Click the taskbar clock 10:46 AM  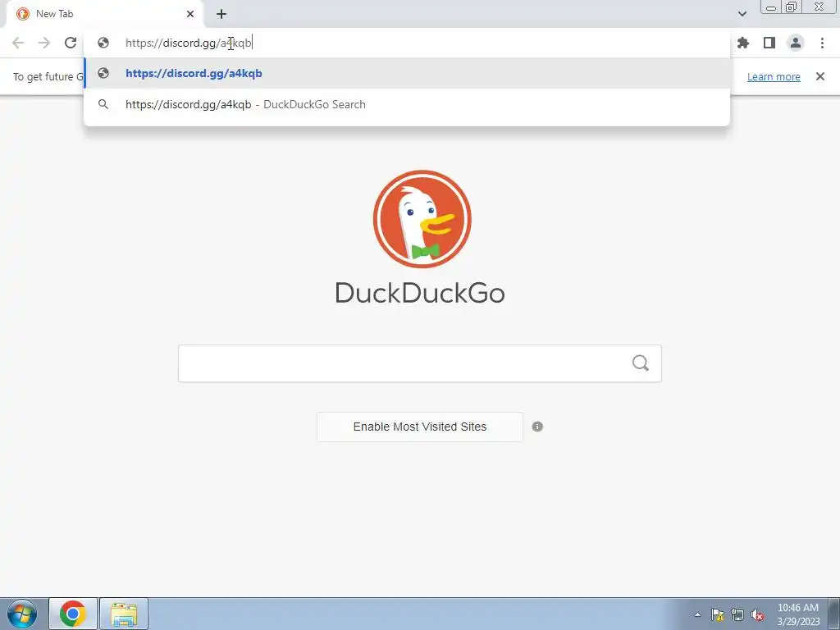(798, 614)
